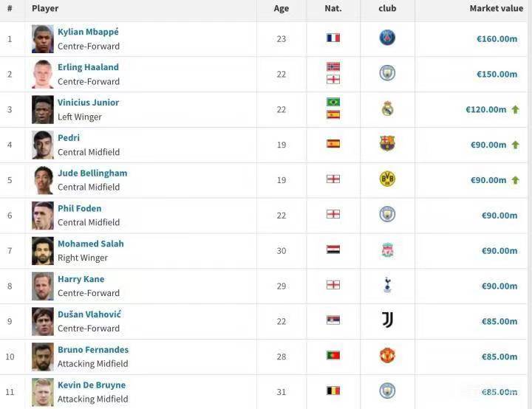Click green up arrow beside Pedri's value
This screenshot has height=409, width=532.
pos(515,145)
